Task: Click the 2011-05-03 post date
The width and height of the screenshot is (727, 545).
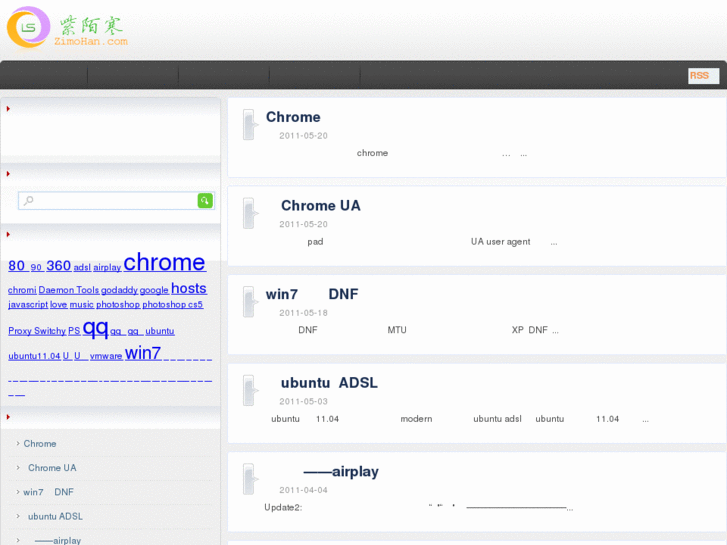Action: click(303, 402)
